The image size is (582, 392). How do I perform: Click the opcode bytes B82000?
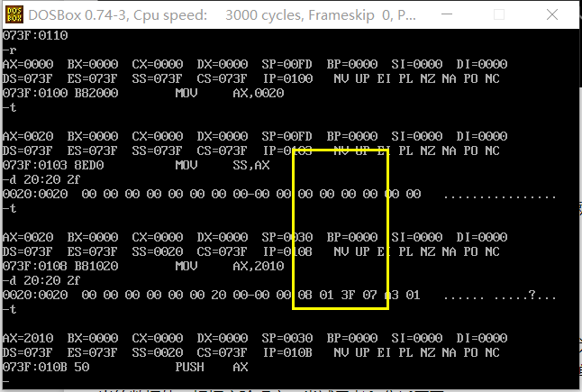(96, 93)
